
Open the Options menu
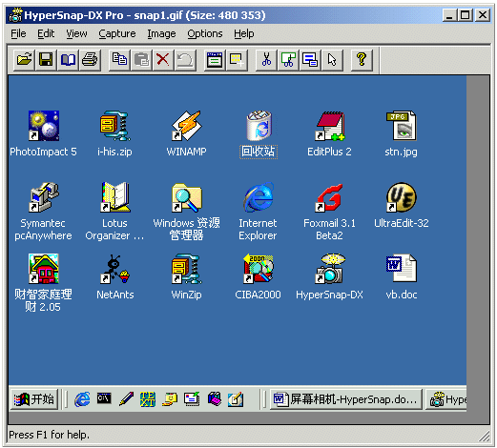[205, 33]
